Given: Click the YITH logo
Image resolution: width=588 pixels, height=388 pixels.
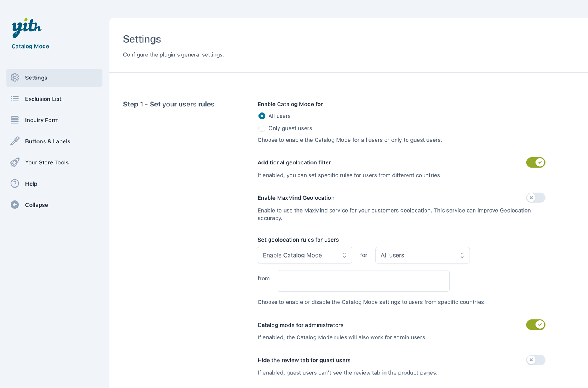Looking at the screenshot, I should (26, 28).
